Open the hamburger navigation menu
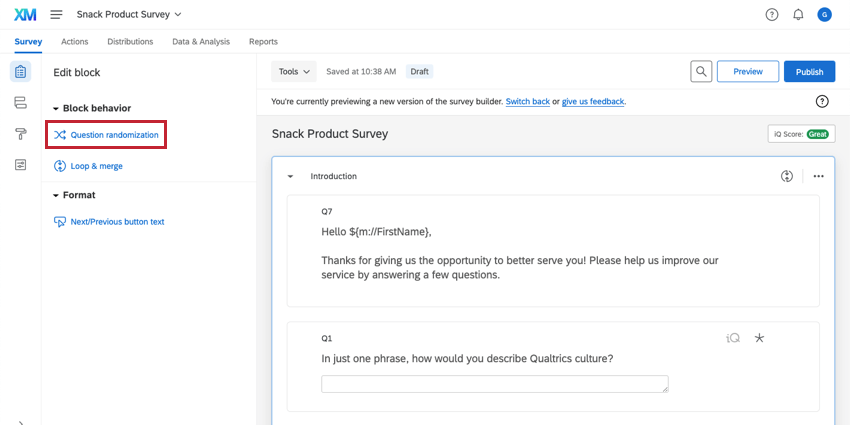850x425 pixels. tap(56, 14)
